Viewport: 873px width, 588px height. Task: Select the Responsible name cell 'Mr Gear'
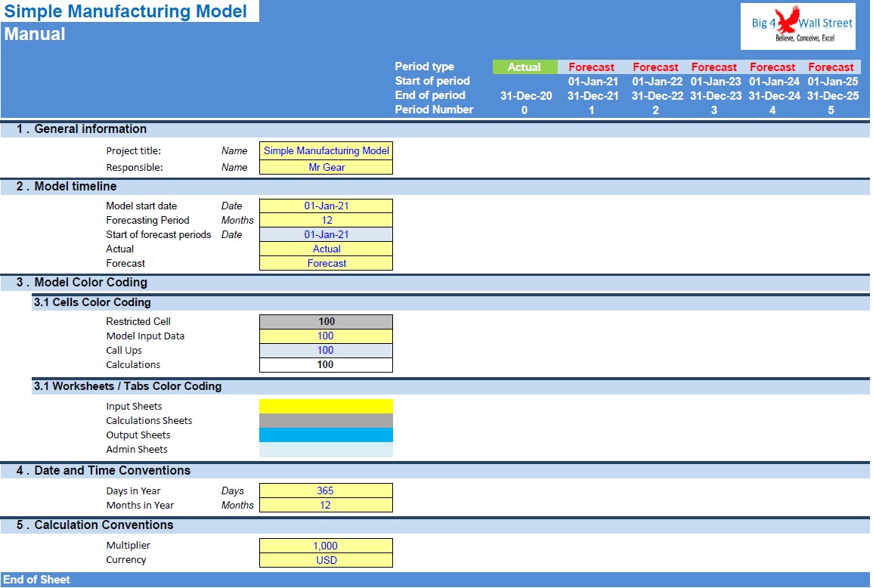point(327,167)
